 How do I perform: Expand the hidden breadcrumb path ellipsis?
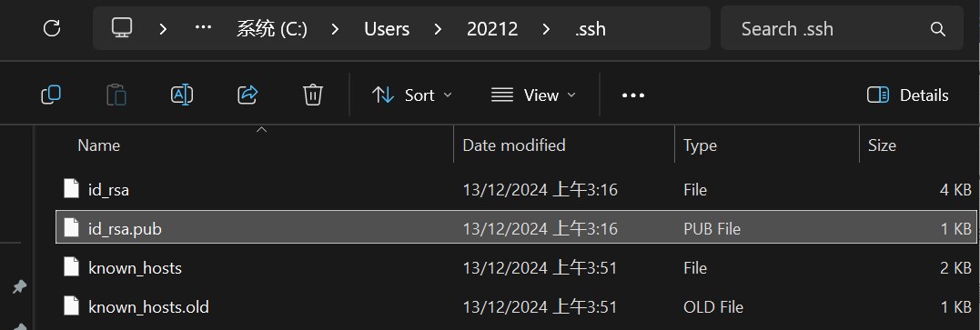(x=203, y=28)
